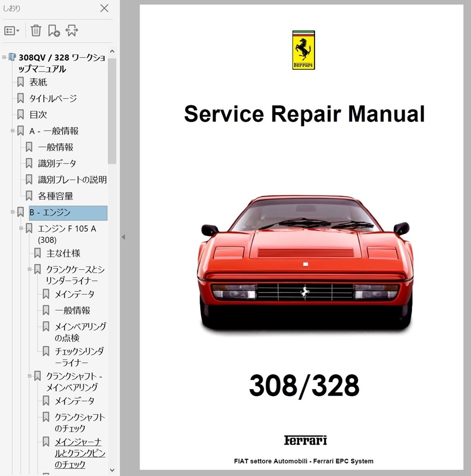The width and height of the screenshot is (471, 476).
Task: Delete the selected bookmark with trash icon
Action: 36,31
